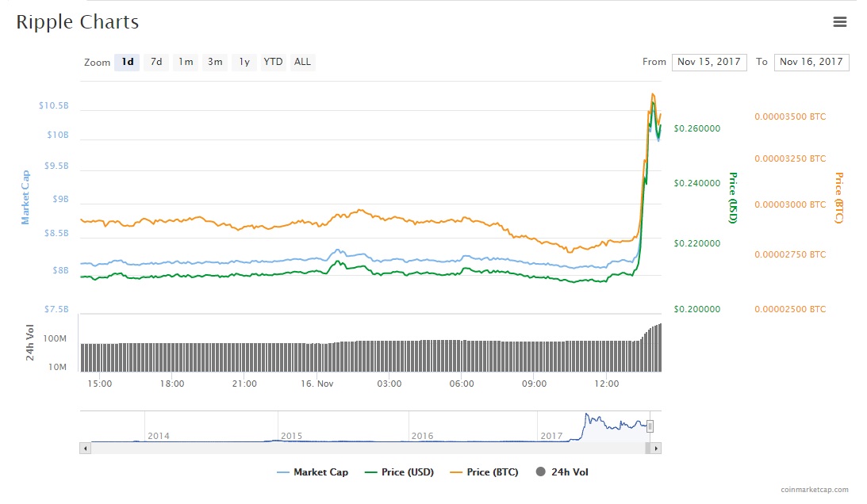Image resolution: width=867 pixels, height=504 pixels.
Task: Set zoom range to 1y
Action: 244,62
